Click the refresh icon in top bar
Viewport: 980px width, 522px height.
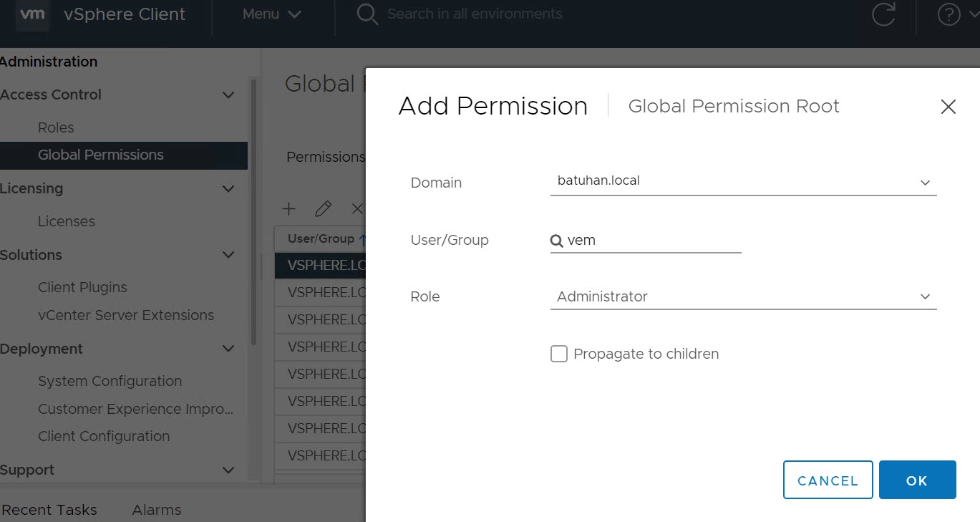883,14
